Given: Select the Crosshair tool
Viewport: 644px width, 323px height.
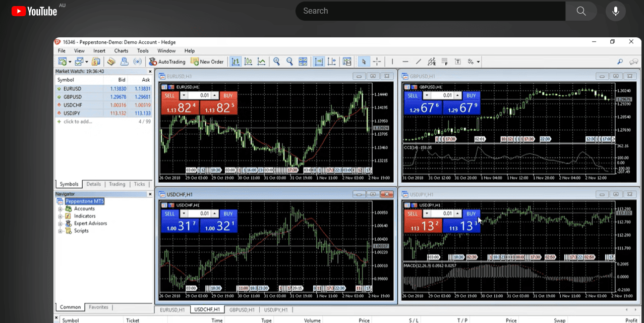Looking at the screenshot, I should (377, 62).
